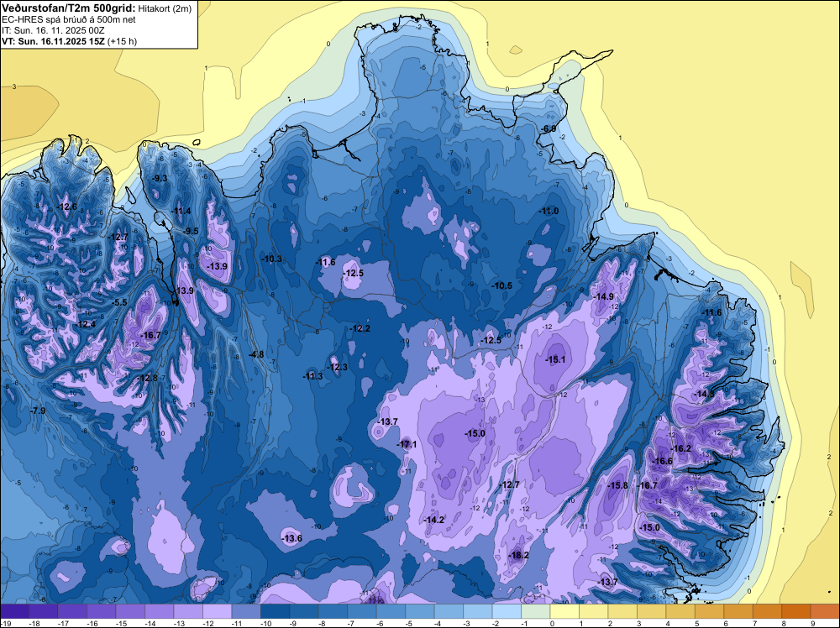Click the -13.6 temperature label
Screen dimensions: 840x628
291,538
